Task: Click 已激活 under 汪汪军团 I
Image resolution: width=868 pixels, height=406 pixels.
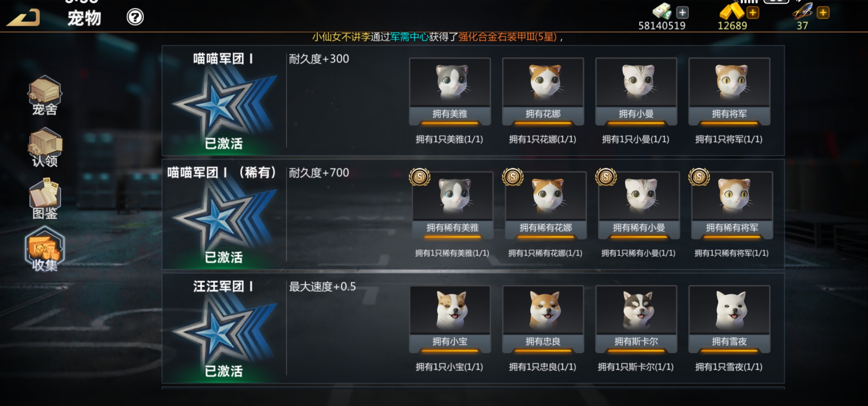Action: [224, 371]
